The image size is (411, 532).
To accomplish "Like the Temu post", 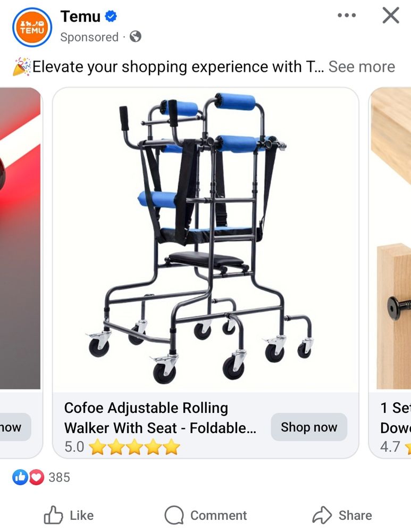I will click(69, 515).
